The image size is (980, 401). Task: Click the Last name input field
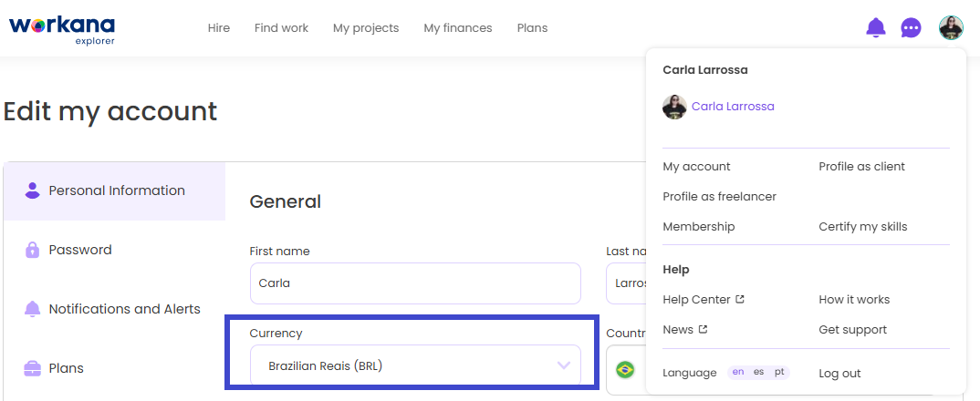click(626, 283)
